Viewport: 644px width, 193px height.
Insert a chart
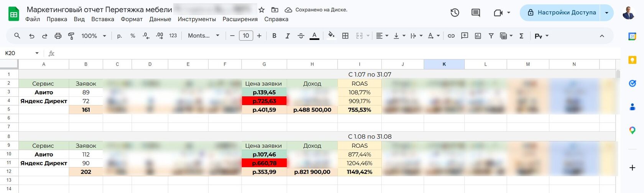(478, 36)
